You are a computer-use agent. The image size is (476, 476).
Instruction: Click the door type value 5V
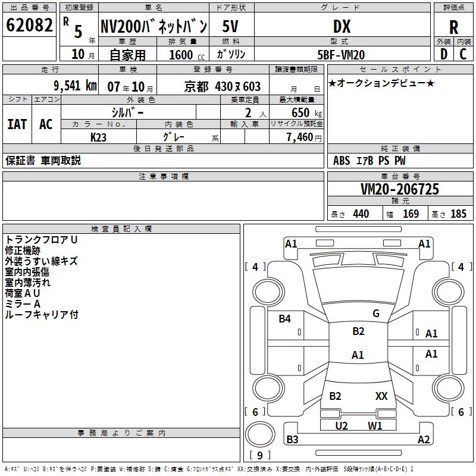click(230, 26)
